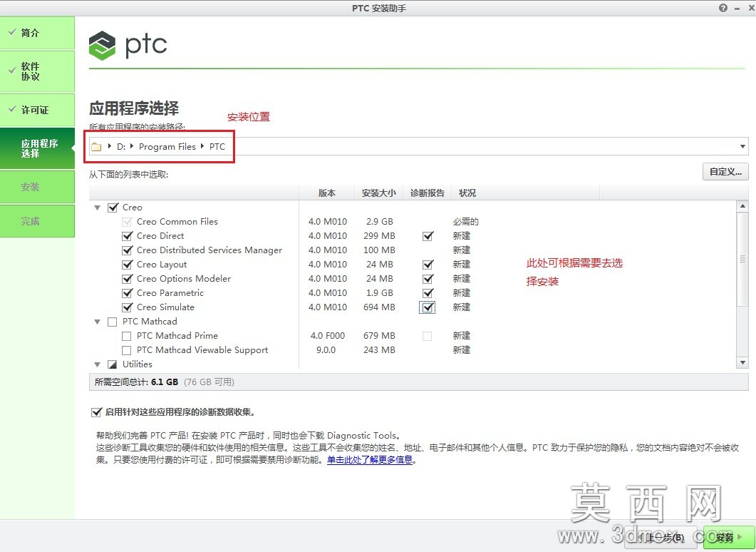This screenshot has width=756, height=552.
Task: Toggle 启用针对这些应用程序的诊断数据收集 checkbox
Action: 96,412
